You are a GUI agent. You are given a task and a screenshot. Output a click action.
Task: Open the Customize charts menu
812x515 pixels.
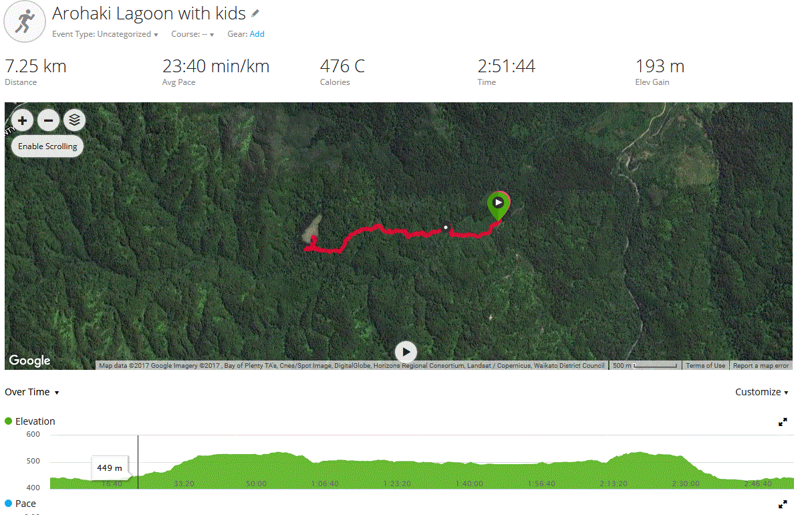762,393
